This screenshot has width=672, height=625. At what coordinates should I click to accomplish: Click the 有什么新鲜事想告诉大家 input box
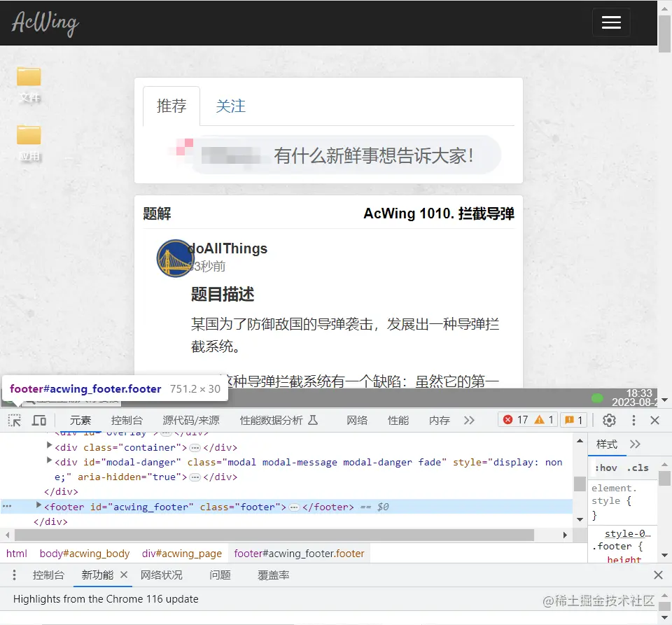(346, 155)
